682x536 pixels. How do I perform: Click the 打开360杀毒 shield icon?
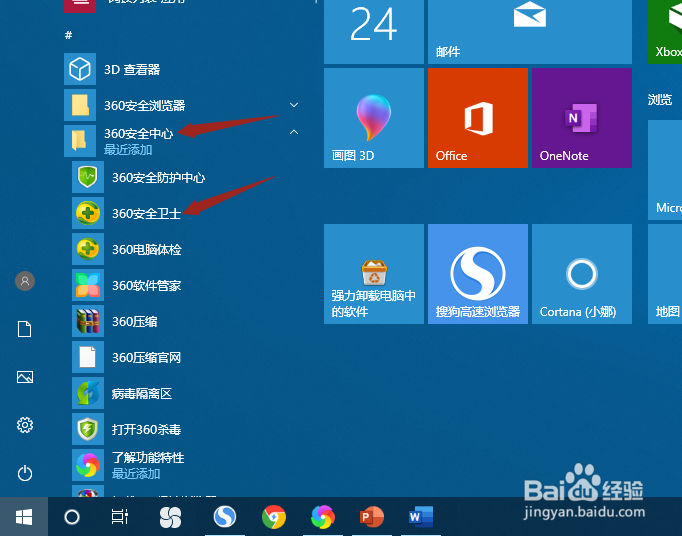(88, 429)
